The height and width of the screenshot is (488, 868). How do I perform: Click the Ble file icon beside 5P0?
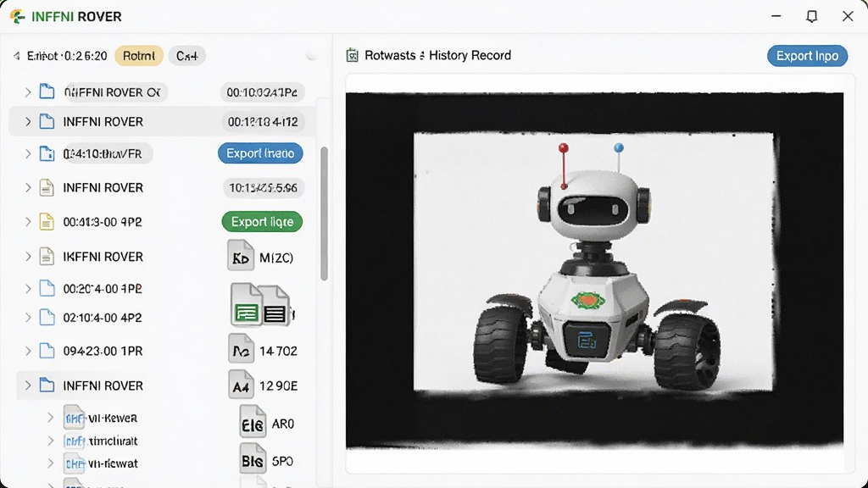point(253,458)
